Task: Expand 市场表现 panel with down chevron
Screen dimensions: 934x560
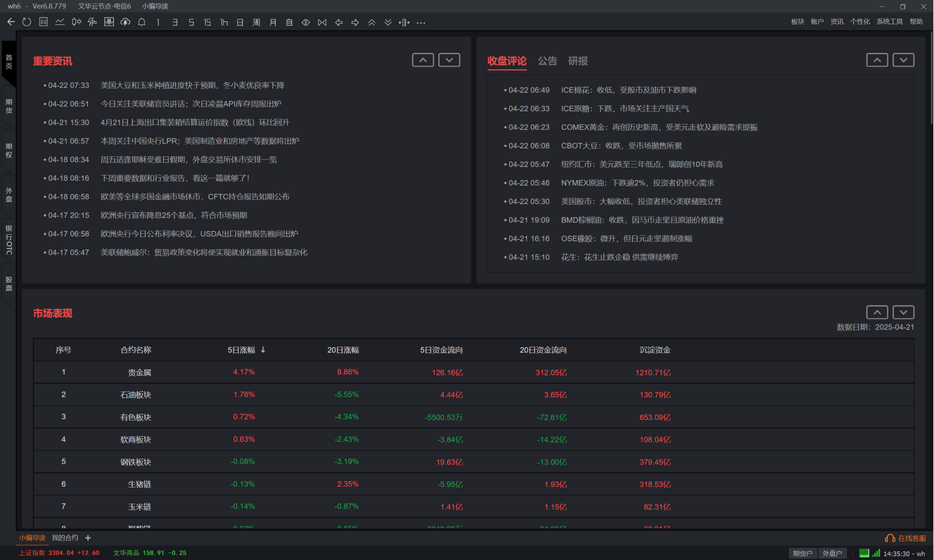Action: pos(903,311)
